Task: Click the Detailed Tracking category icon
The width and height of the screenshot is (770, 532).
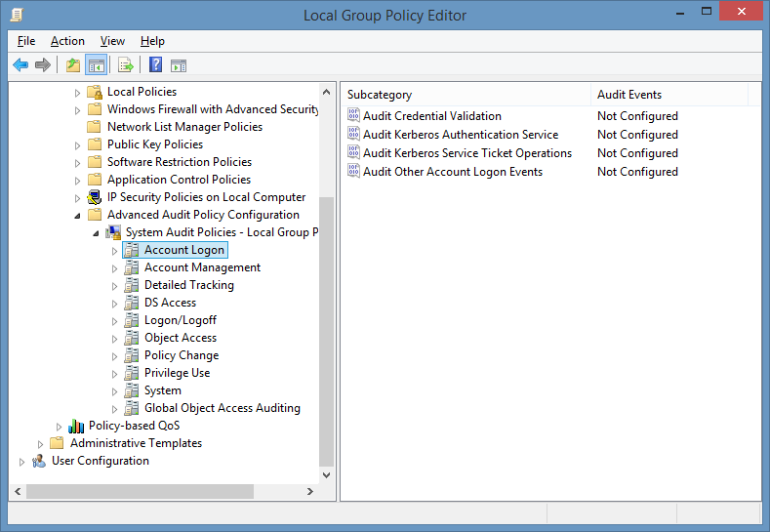Action: tap(131, 285)
